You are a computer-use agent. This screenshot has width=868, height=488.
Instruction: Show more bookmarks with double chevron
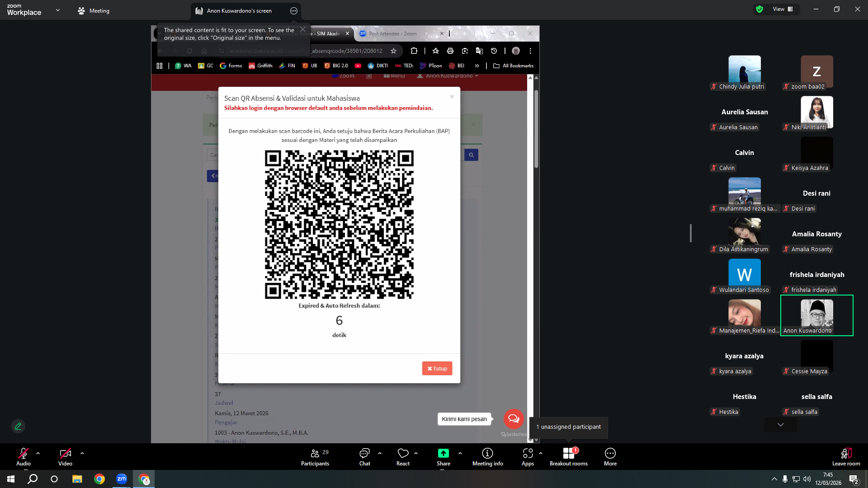coord(477,66)
